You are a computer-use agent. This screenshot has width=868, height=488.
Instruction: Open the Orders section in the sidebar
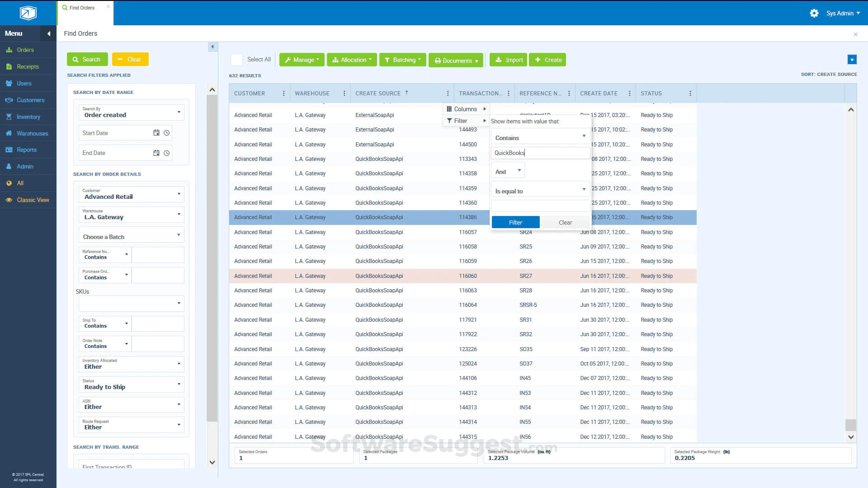click(25, 50)
